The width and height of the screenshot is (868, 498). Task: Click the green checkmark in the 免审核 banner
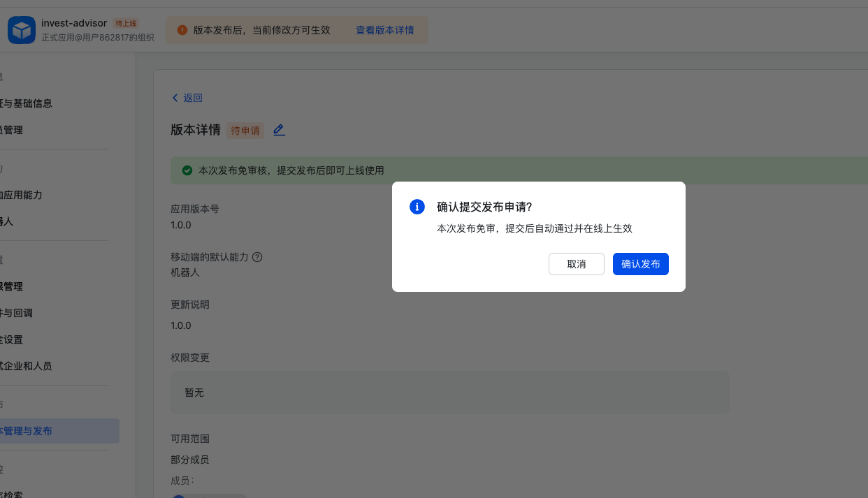tap(187, 170)
